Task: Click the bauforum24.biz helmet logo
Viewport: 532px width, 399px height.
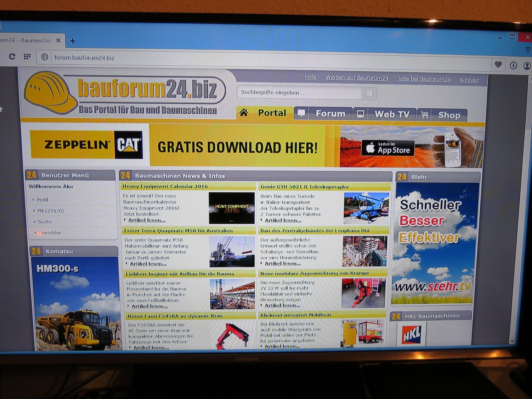Action: pyautogui.click(x=125, y=93)
